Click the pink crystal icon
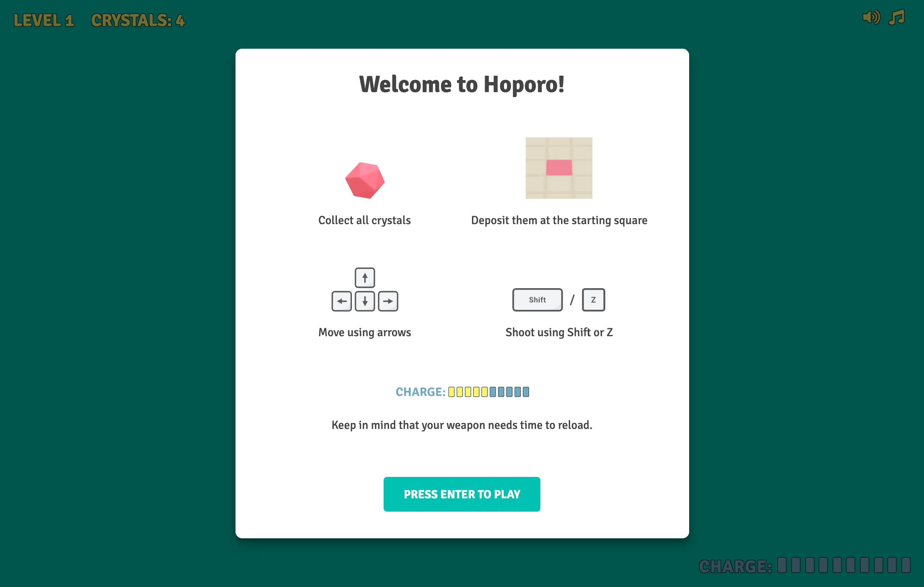 point(365,180)
